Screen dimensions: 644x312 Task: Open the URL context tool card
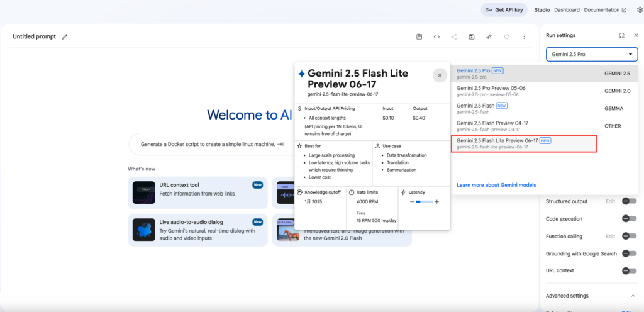(197, 193)
